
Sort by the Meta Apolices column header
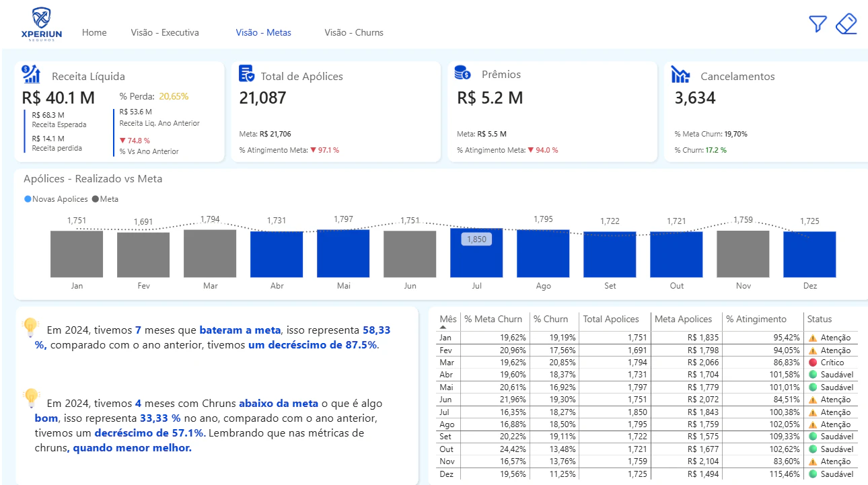[683, 319]
